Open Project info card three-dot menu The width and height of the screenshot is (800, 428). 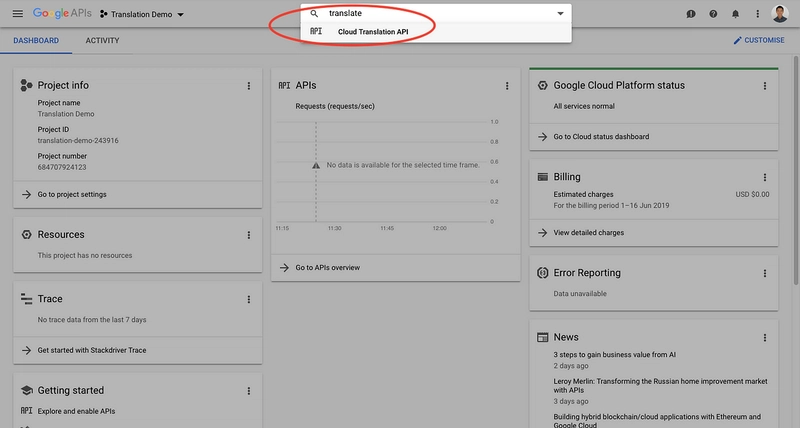point(249,86)
